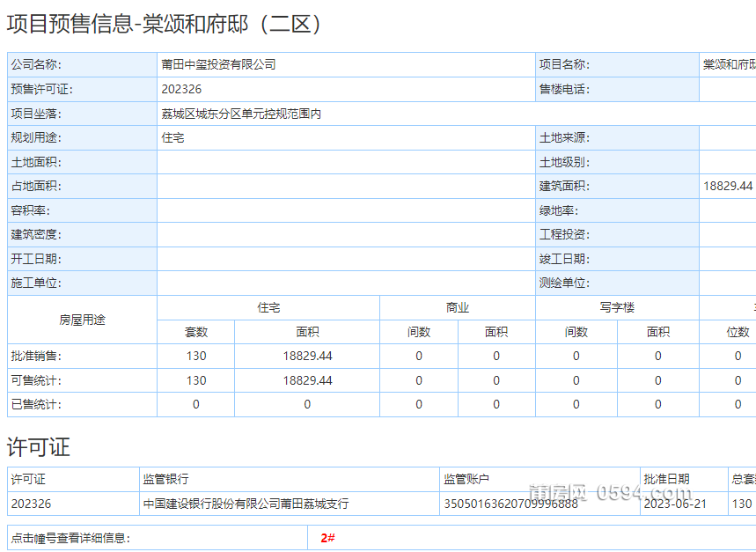Click the 占地面积 label cell
Screen dimensions: 756x552
82,186
